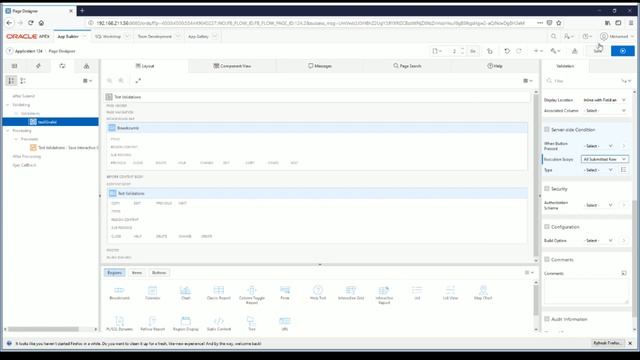The width and height of the screenshot is (640, 360).
Task: Open the Dynamic Actions lightning tab
Action: tap(38, 66)
